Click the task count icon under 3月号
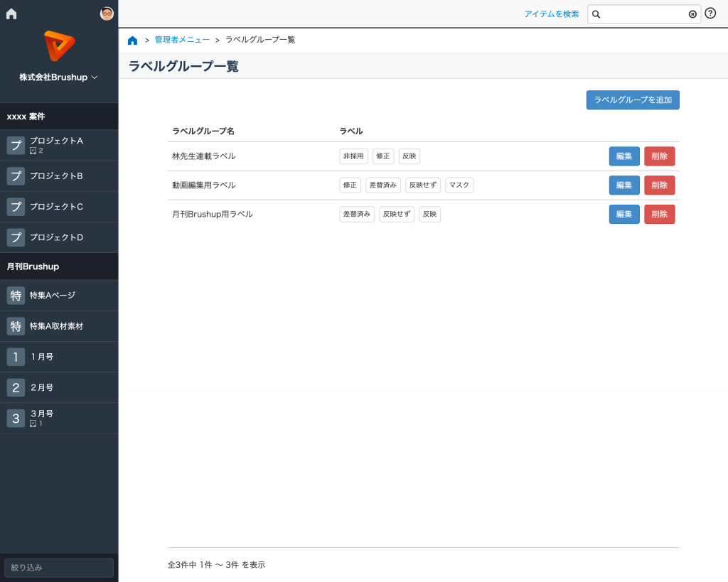 (x=33, y=424)
